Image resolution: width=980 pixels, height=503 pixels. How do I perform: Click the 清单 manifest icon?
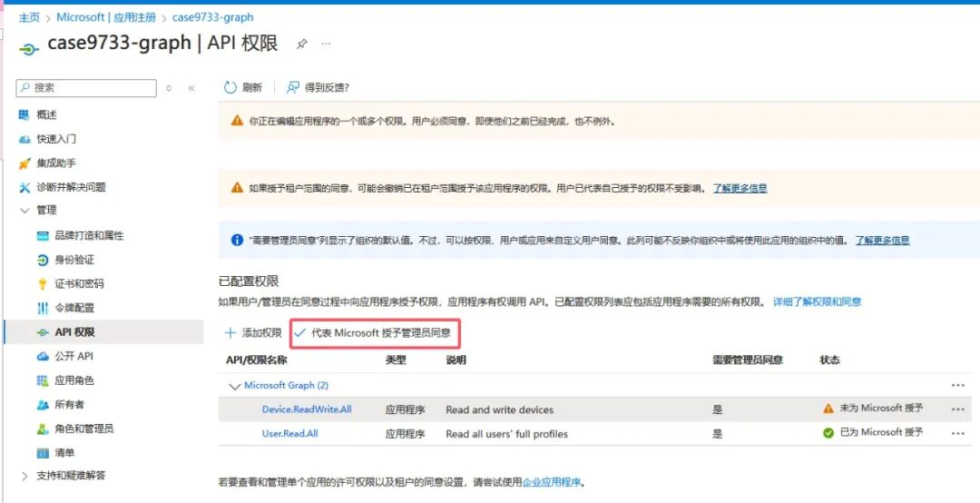pyautogui.click(x=43, y=453)
